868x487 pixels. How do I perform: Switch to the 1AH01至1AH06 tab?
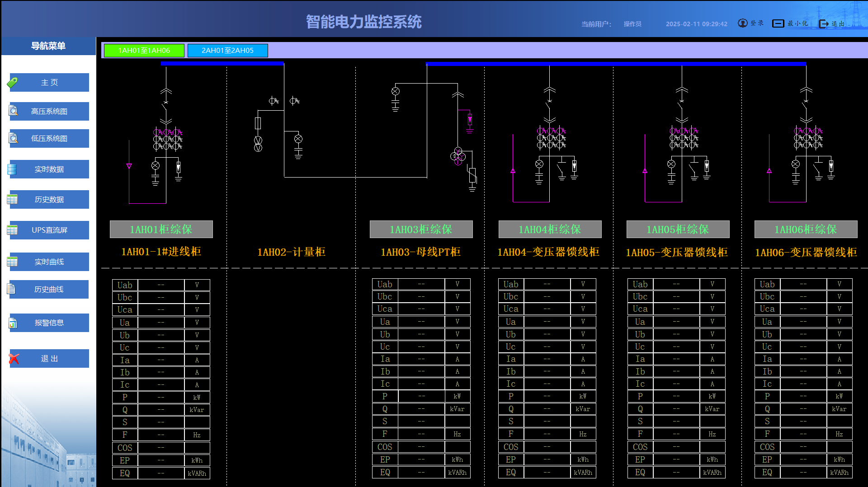point(144,51)
